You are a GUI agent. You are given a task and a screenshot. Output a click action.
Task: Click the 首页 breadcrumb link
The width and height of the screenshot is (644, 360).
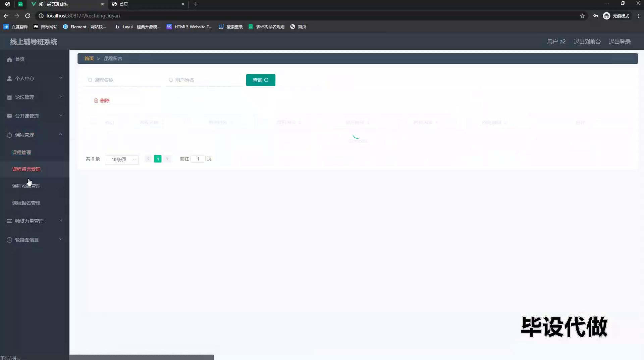click(89, 58)
